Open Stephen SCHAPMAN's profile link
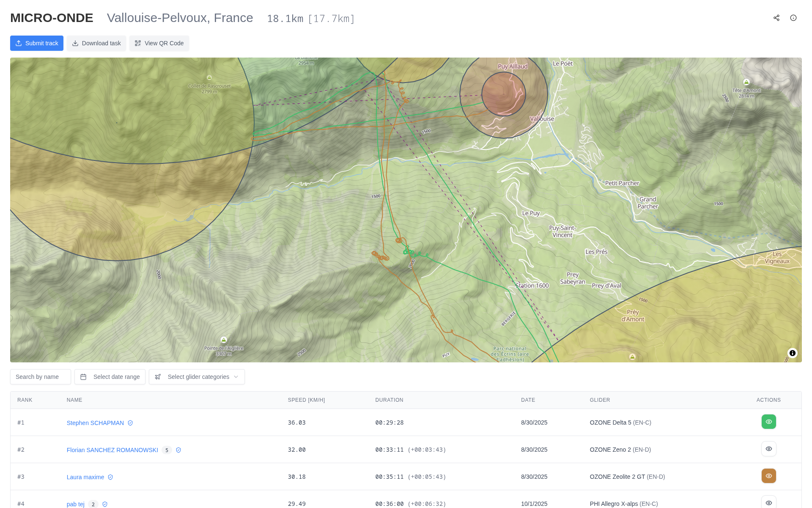This screenshot has width=812, height=508. [95, 423]
